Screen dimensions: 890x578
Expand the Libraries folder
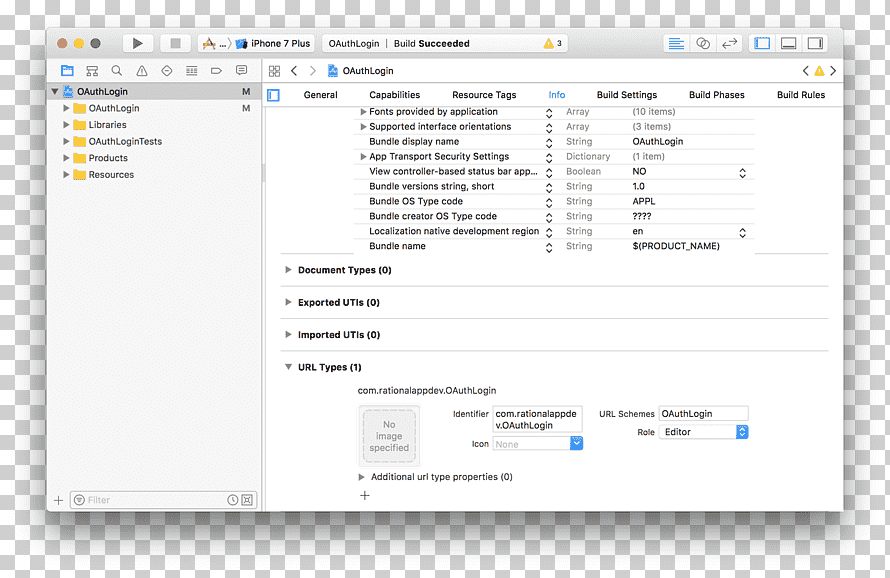pyautogui.click(x=66, y=124)
